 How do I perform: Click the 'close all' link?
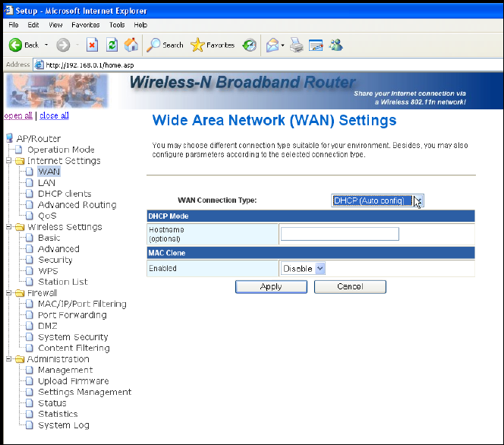(x=54, y=115)
